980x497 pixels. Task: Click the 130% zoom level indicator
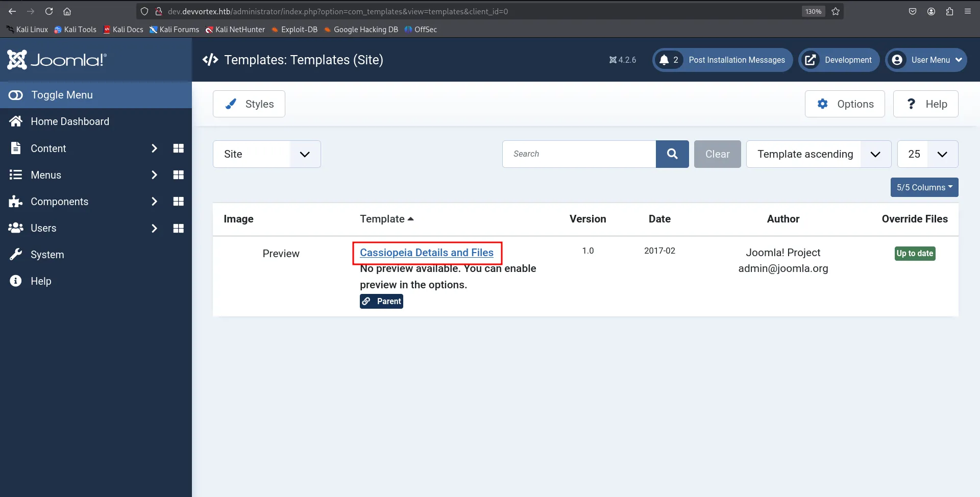pos(813,11)
